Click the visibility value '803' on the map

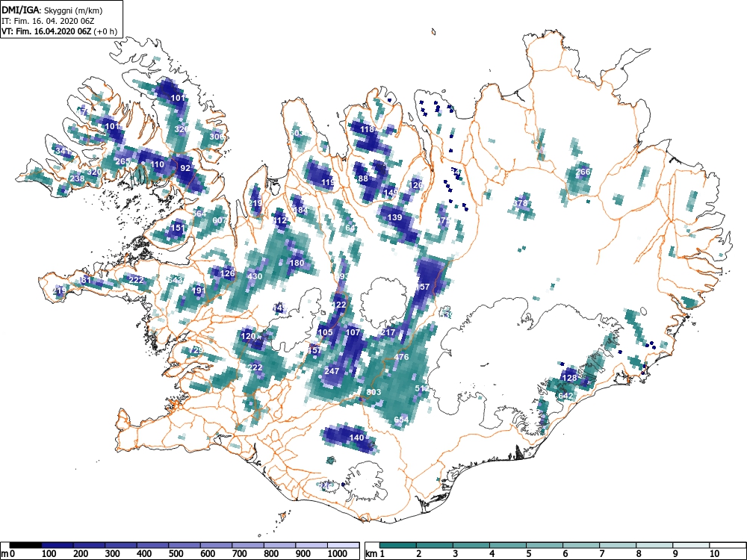click(373, 392)
